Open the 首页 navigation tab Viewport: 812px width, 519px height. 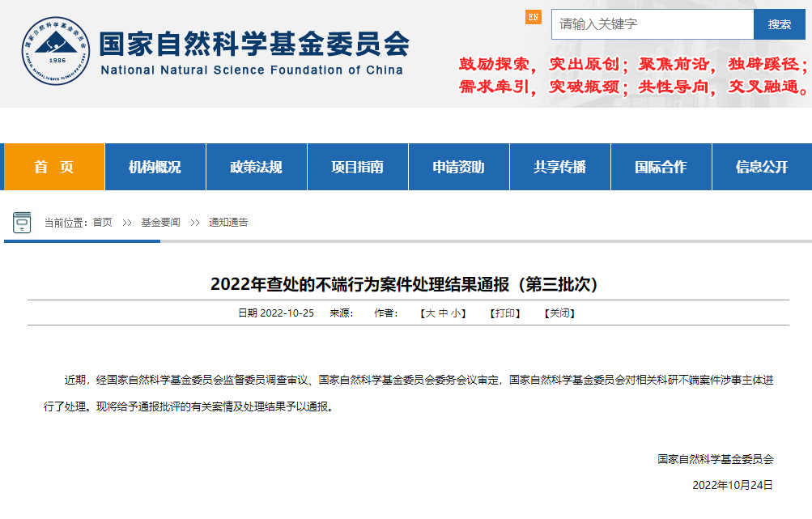pos(54,167)
